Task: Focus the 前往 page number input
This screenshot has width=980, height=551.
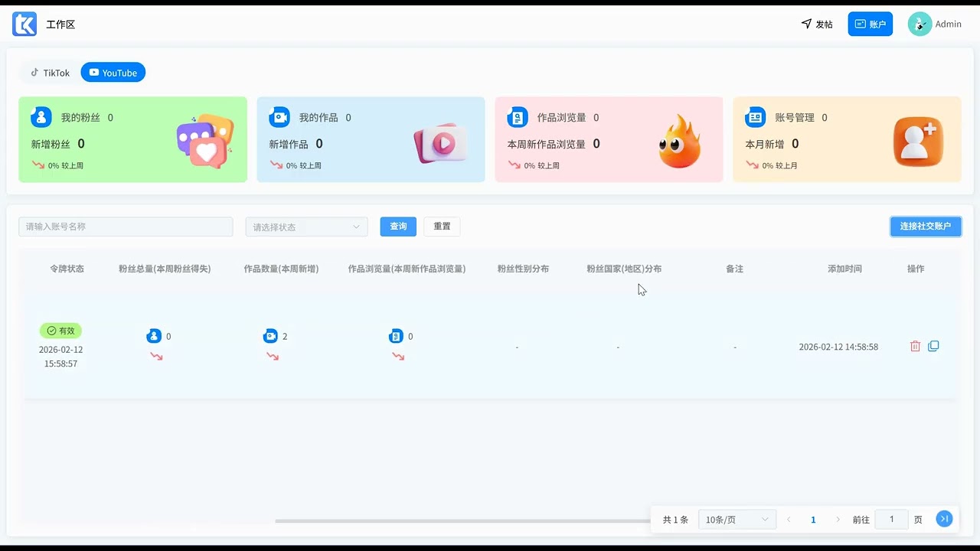Action: tap(891, 520)
